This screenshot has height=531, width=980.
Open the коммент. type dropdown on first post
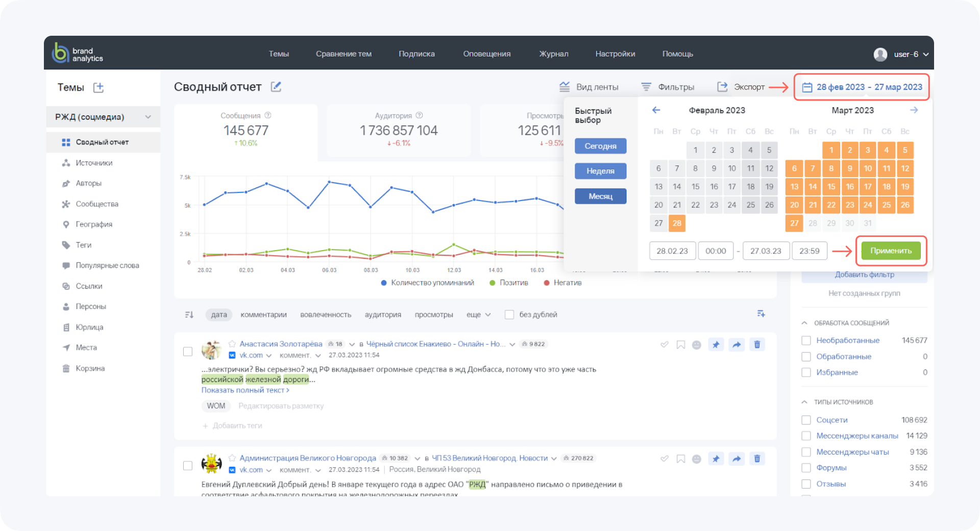pyautogui.click(x=318, y=355)
